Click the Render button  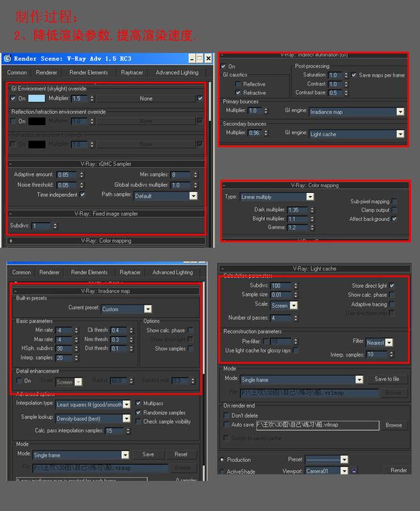399,470
